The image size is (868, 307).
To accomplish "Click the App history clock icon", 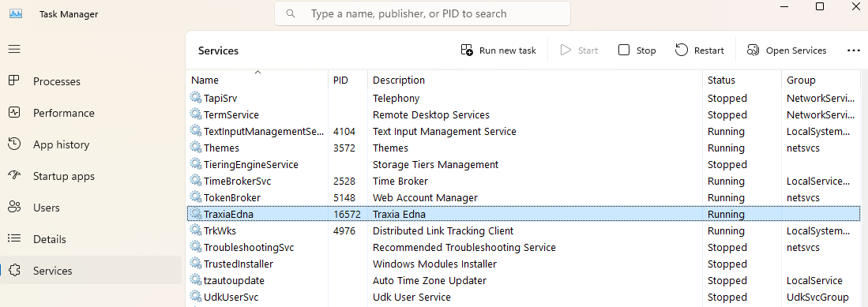I will click(14, 144).
